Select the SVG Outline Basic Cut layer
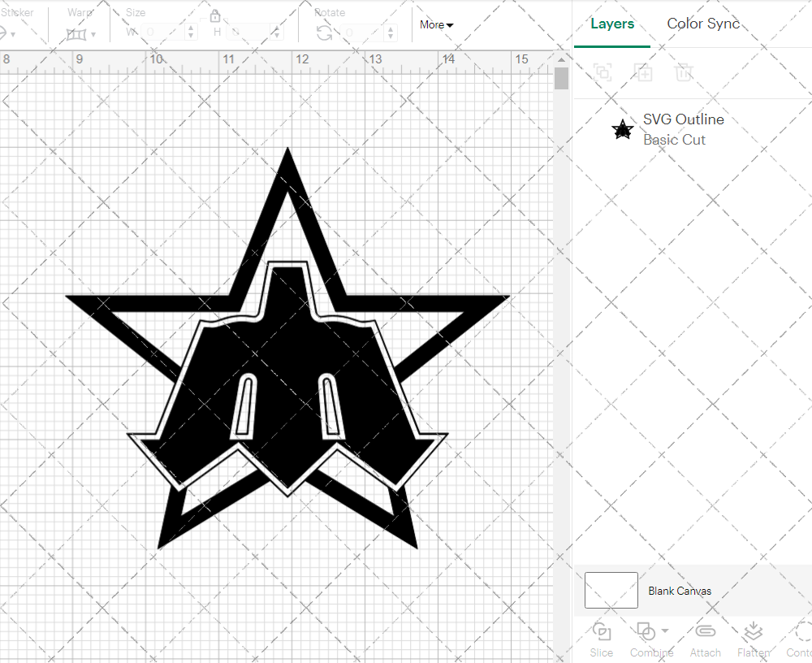812x663 pixels. [684, 128]
